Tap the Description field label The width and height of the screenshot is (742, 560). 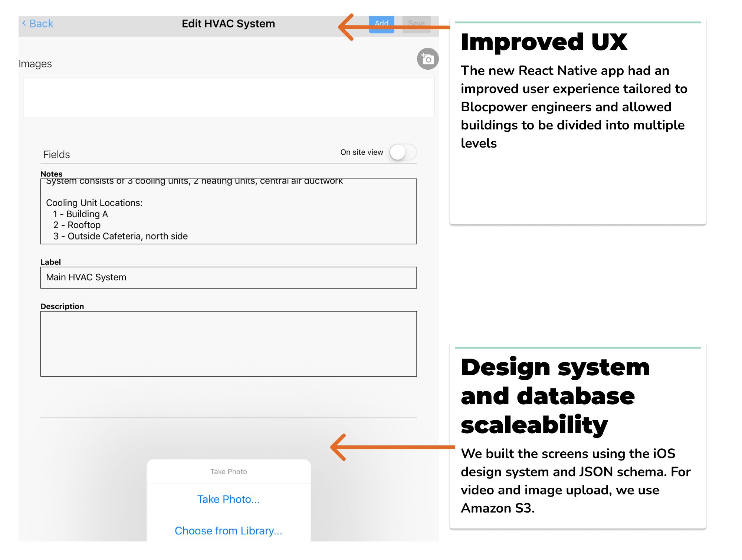point(62,306)
